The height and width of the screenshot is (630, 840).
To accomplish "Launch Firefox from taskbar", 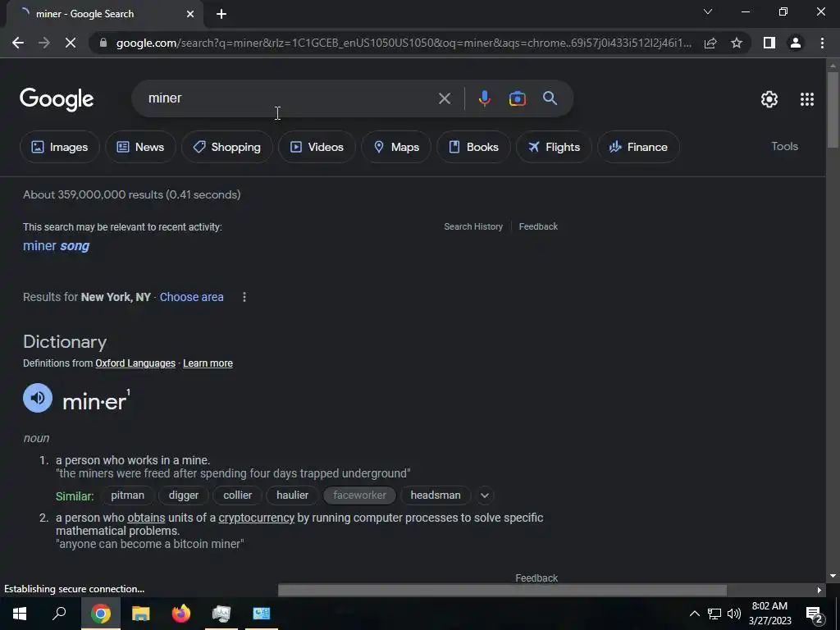I will (x=181, y=614).
